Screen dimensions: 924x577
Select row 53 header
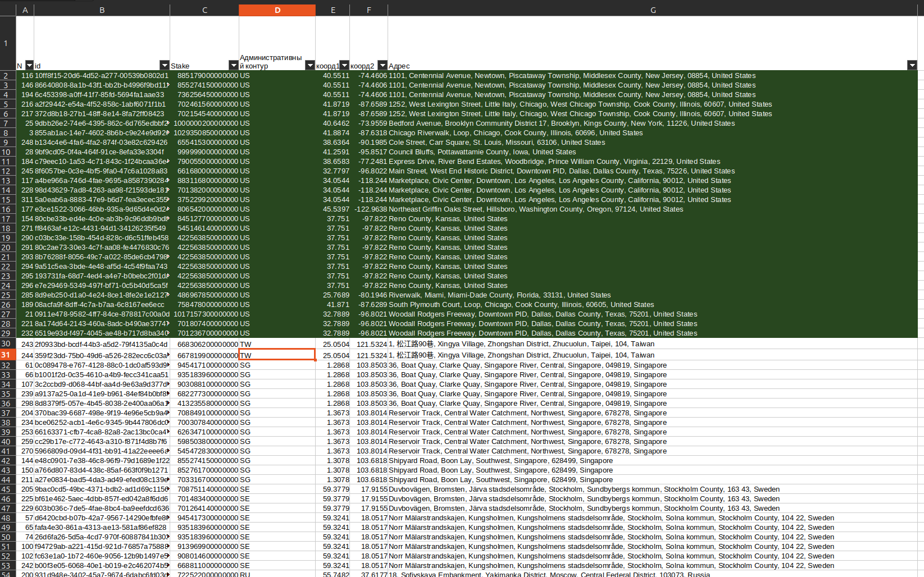tap(8, 565)
